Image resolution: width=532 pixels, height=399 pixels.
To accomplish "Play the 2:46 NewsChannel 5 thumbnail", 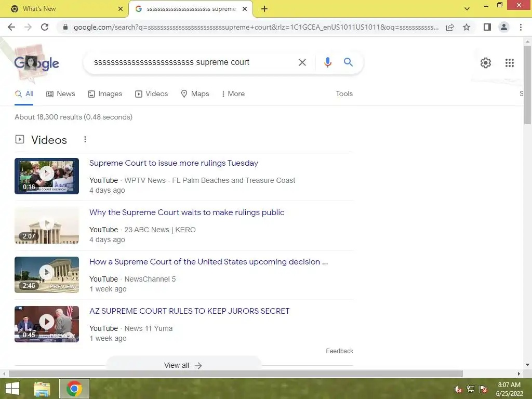I will 47,275.
